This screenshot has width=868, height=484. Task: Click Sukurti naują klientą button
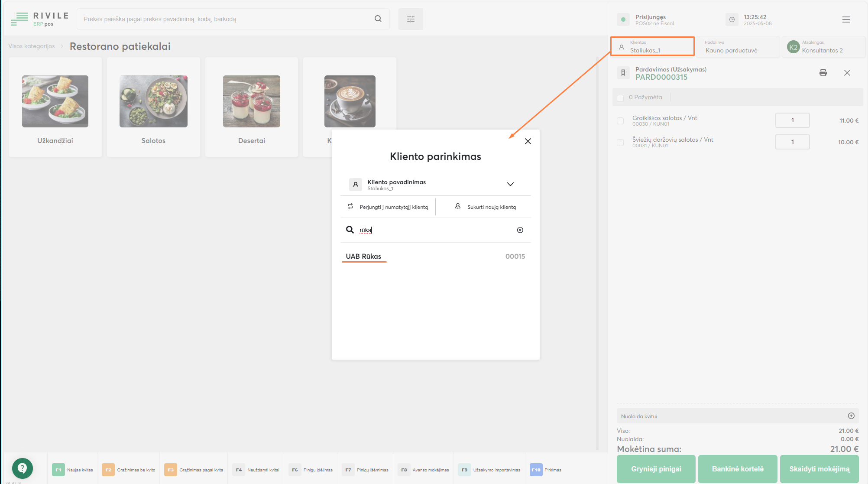click(x=485, y=207)
